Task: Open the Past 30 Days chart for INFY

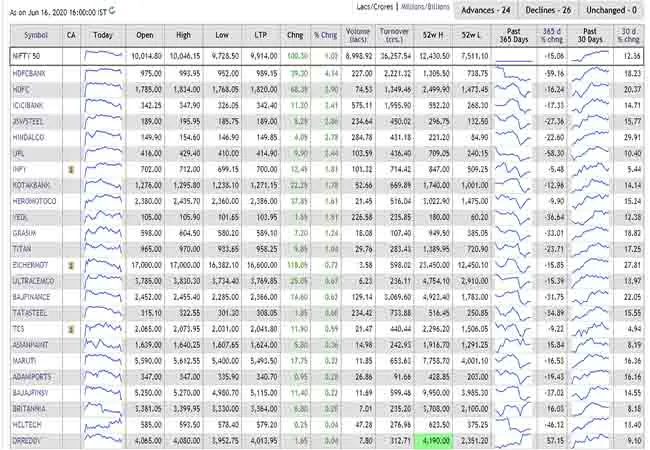Action: (590, 169)
